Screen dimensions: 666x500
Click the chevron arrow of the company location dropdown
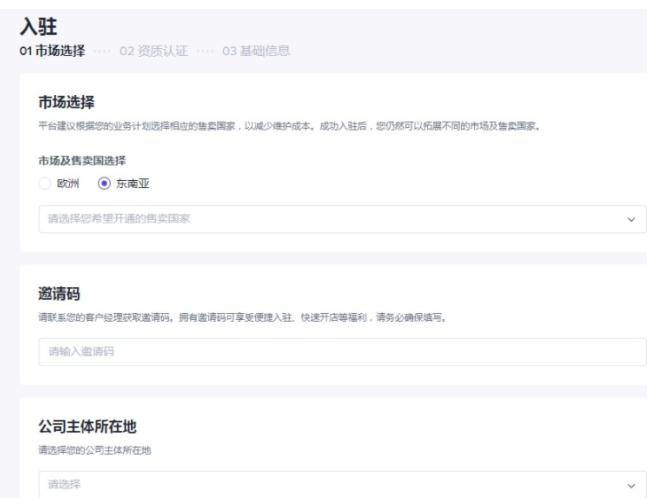point(630,485)
